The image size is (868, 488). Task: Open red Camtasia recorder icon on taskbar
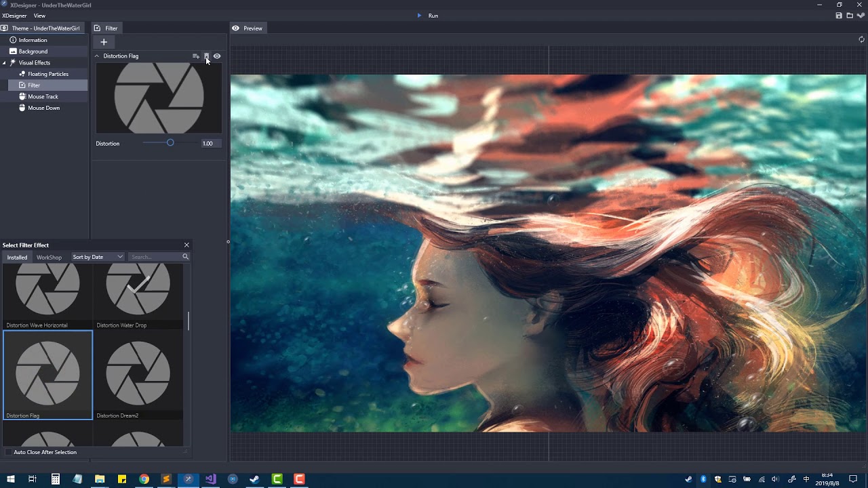pyautogui.click(x=299, y=479)
